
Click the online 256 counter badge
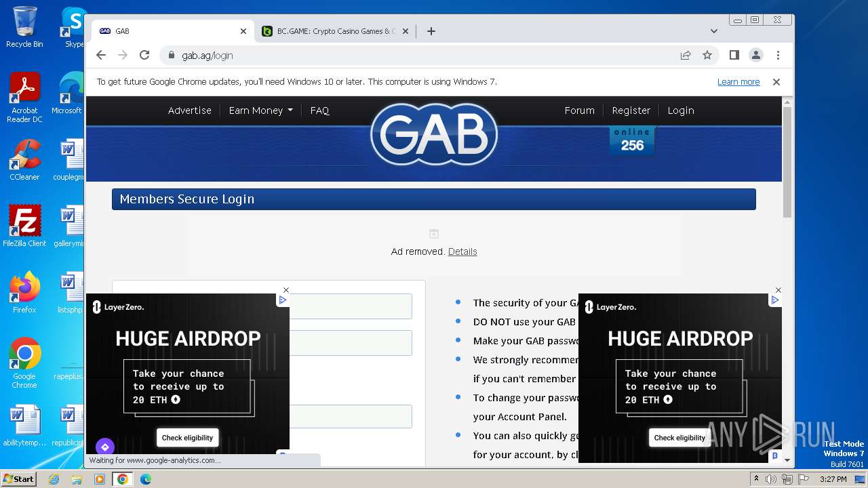(632, 140)
